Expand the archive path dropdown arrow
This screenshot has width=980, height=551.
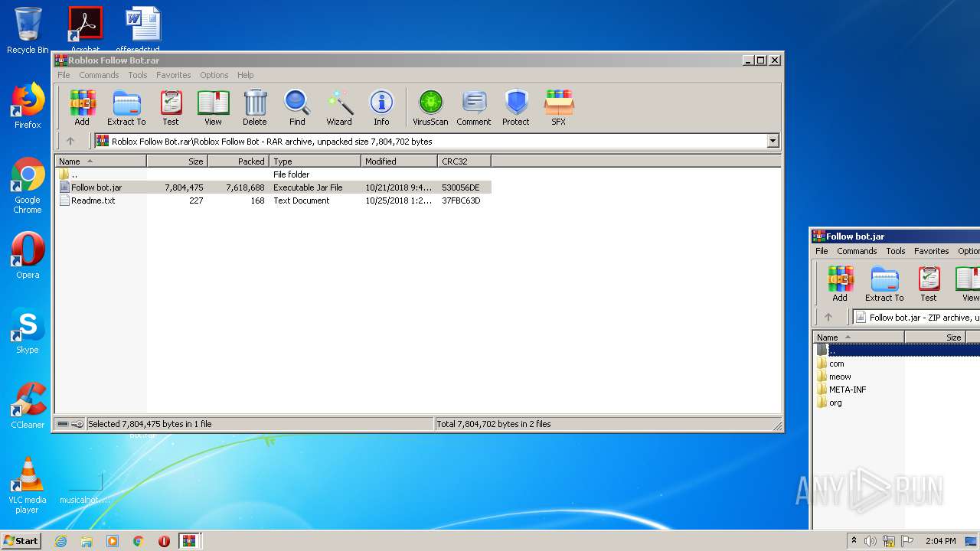click(x=773, y=141)
